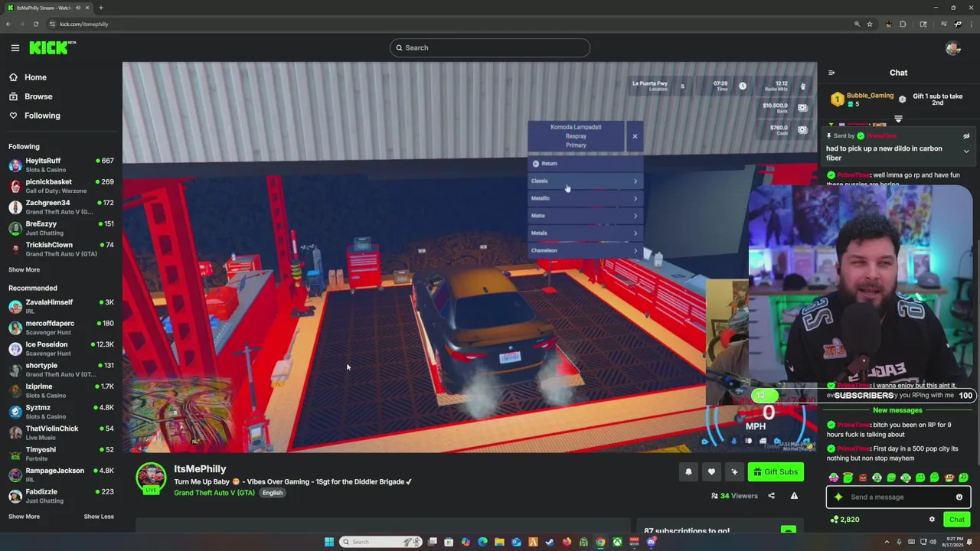980x551 pixels.
Task: Expand the Metals paint category
Action: coord(585,233)
